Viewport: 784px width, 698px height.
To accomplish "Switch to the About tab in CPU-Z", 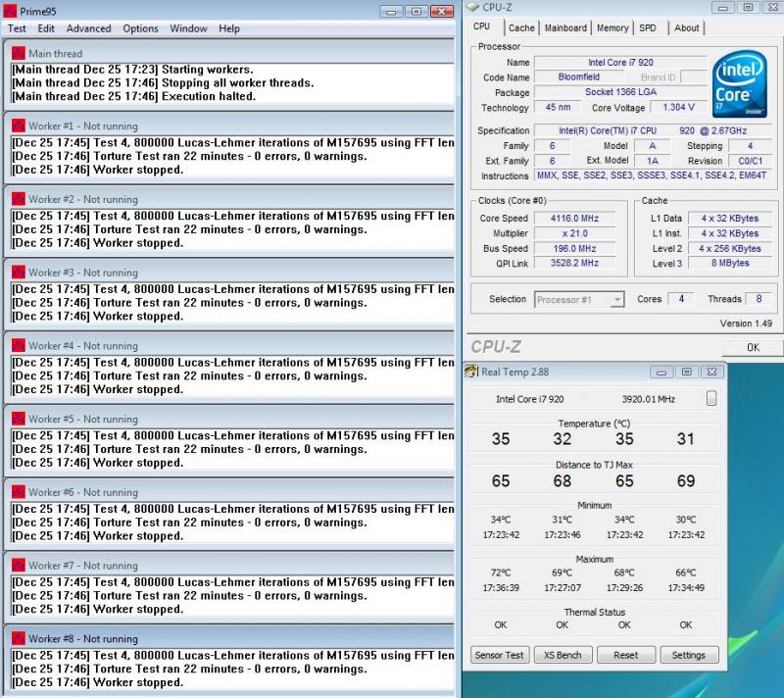I will pos(687,28).
